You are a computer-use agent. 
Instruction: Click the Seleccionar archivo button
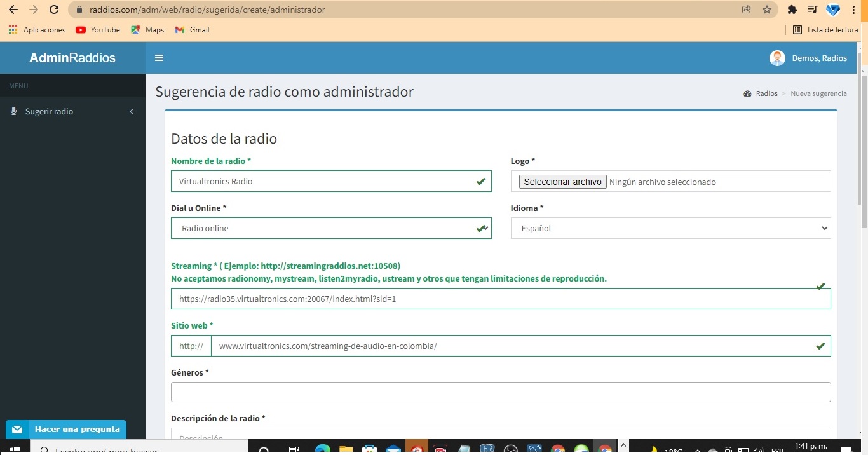(562, 182)
